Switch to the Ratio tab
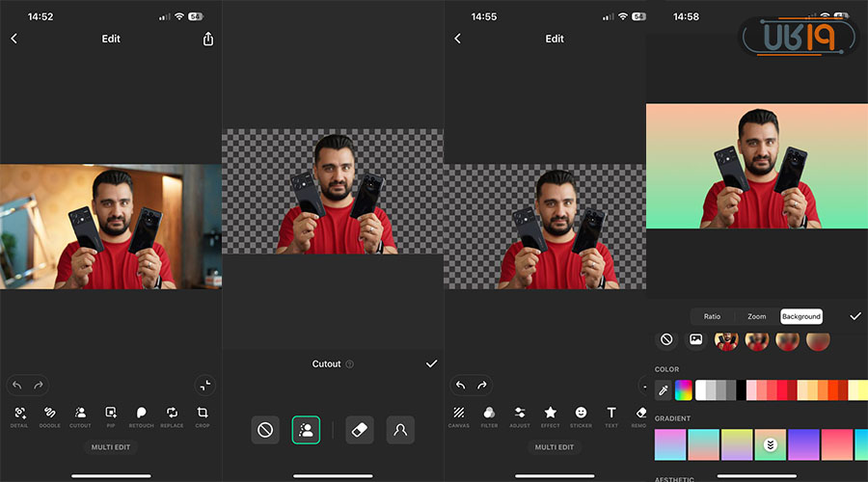This screenshot has width=868, height=482. point(712,316)
